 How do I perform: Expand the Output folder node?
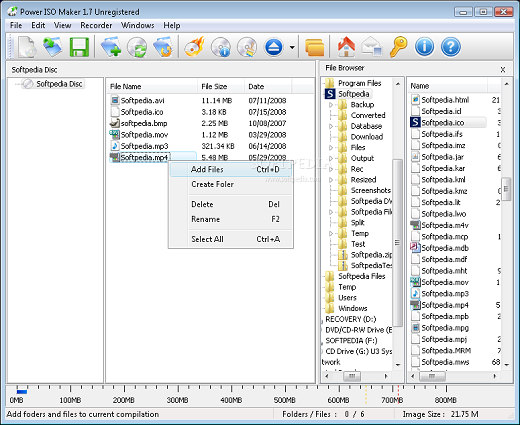[x=331, y=158]
